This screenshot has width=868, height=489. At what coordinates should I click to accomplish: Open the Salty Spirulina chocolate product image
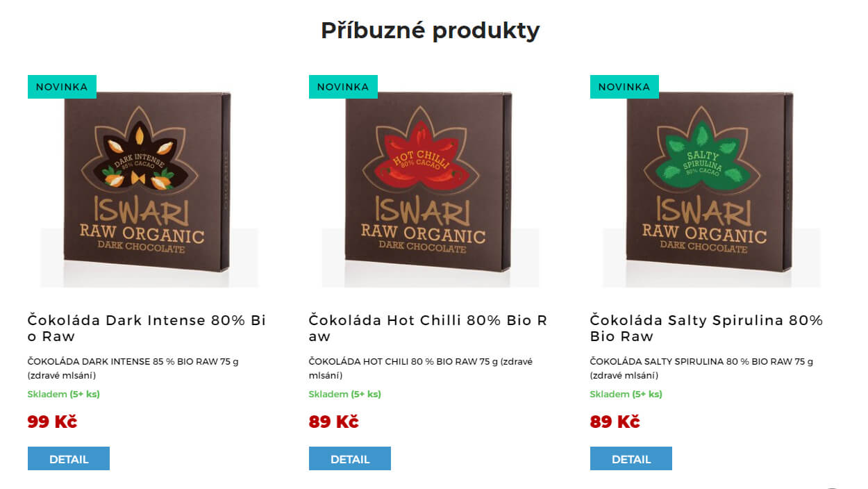(712, 181)
